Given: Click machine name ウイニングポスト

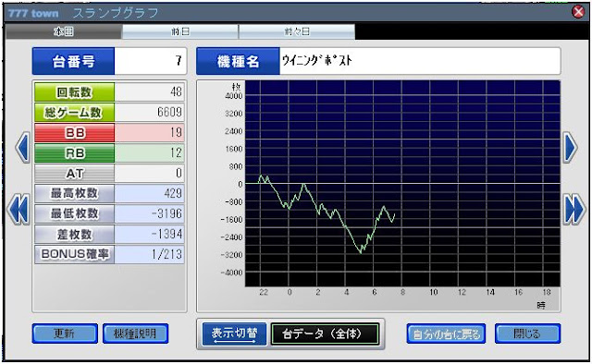Looking at the screenshot, I should (x=317, y=60).
